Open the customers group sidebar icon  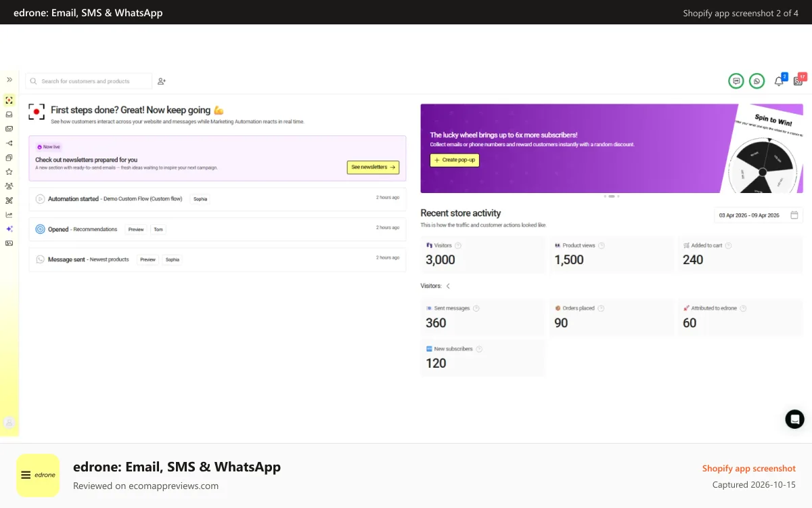[x=9, y=186]
